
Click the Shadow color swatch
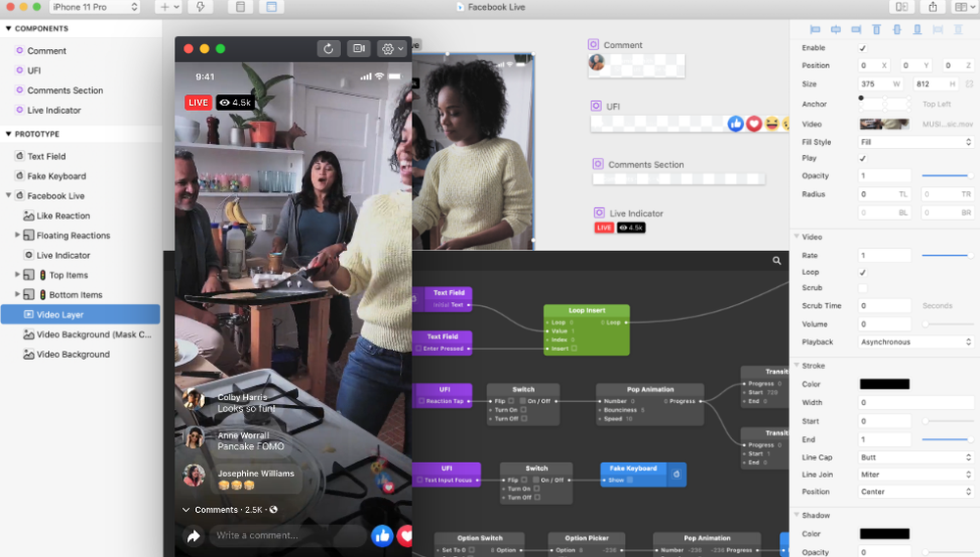click(x=884, y=533)
